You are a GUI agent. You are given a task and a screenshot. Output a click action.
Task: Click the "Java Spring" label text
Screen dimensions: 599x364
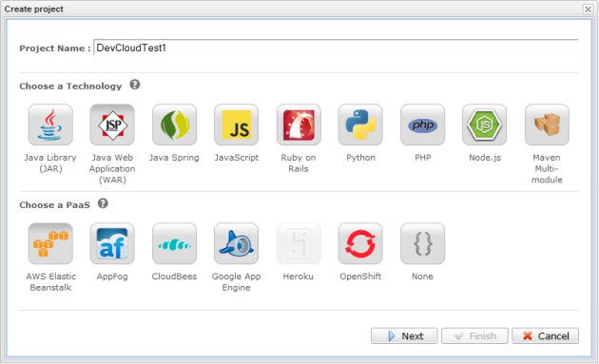click(x=174, y=158)
